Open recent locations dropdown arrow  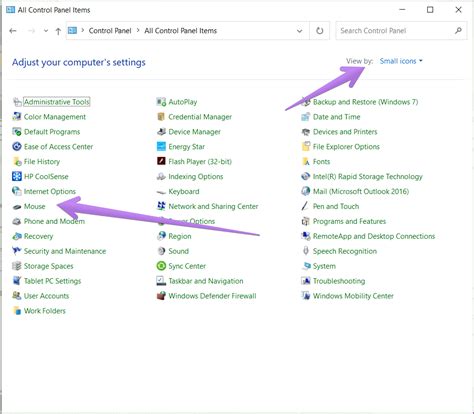(x=46, y=31)
